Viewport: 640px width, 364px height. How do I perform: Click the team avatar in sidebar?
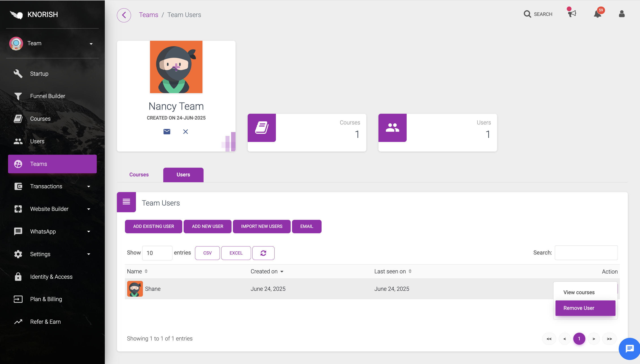click(x=16, y=43)
